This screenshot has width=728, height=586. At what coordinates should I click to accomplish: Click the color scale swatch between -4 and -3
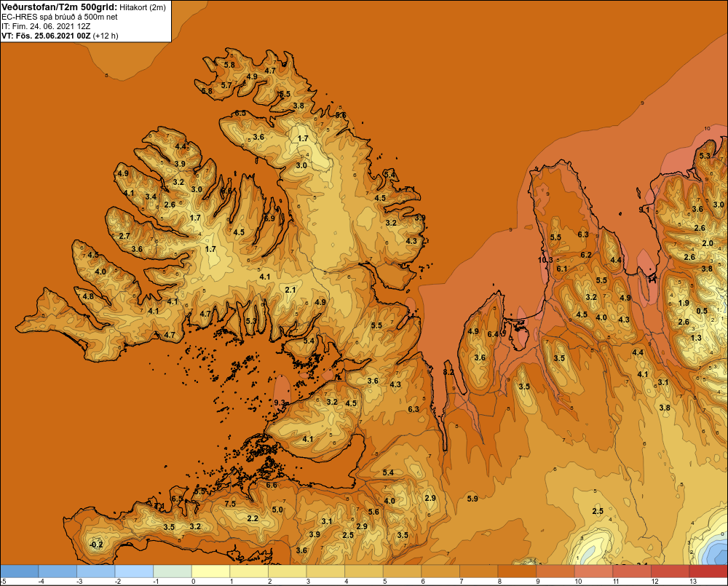point(58,571)
